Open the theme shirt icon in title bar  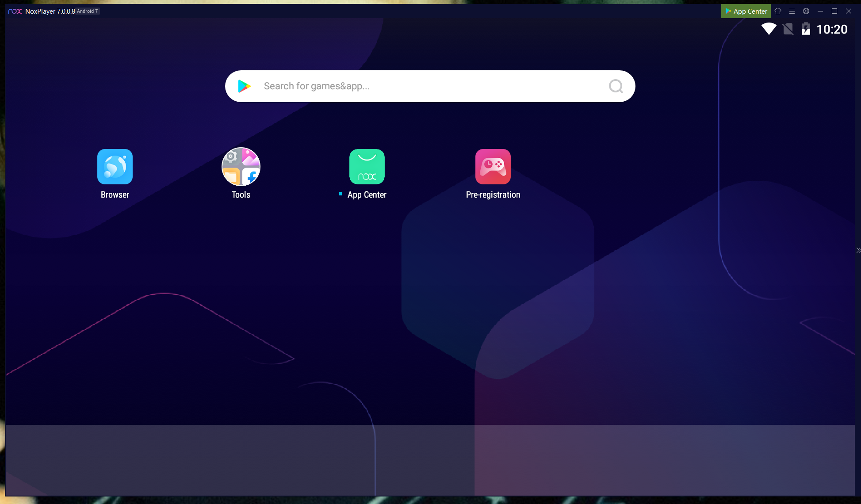(x=778, y=11)
